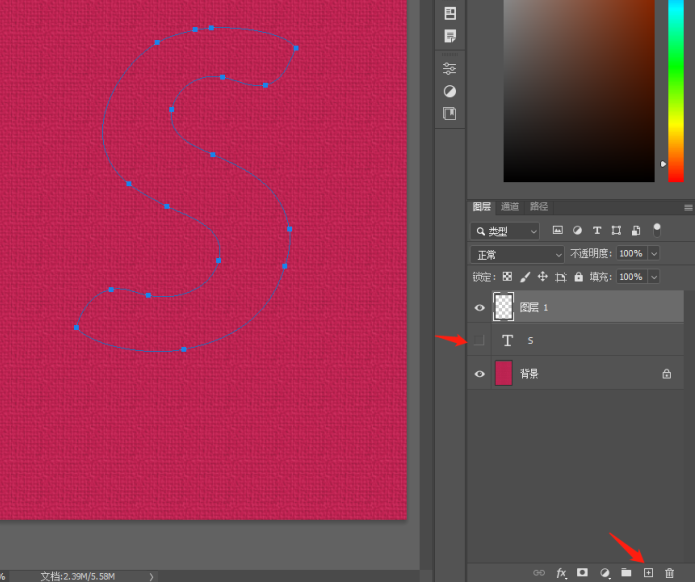Open the Properties sliders panel icon
The height and width of the screenshot is (583, 695).
[x=449, y=68]
